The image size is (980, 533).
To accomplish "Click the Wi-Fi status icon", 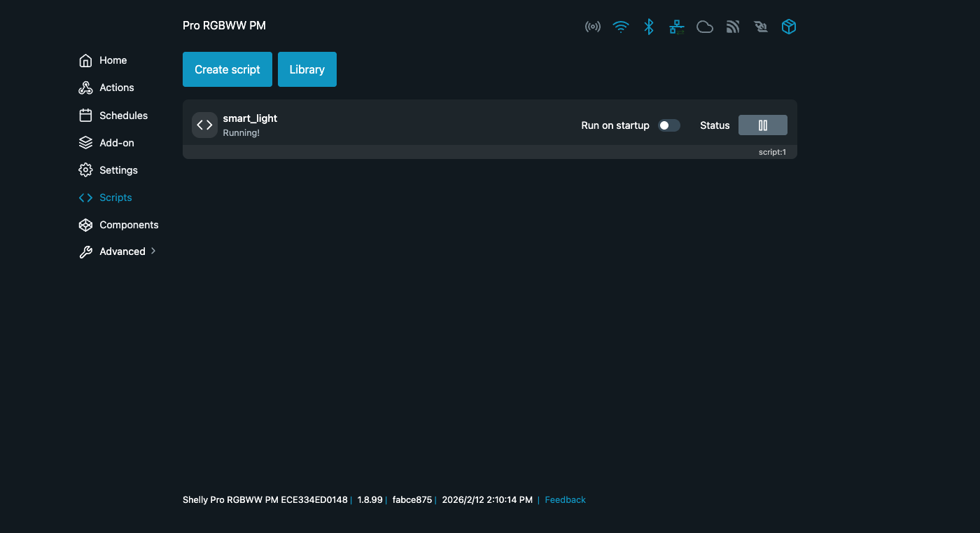I will coord(620,27).
